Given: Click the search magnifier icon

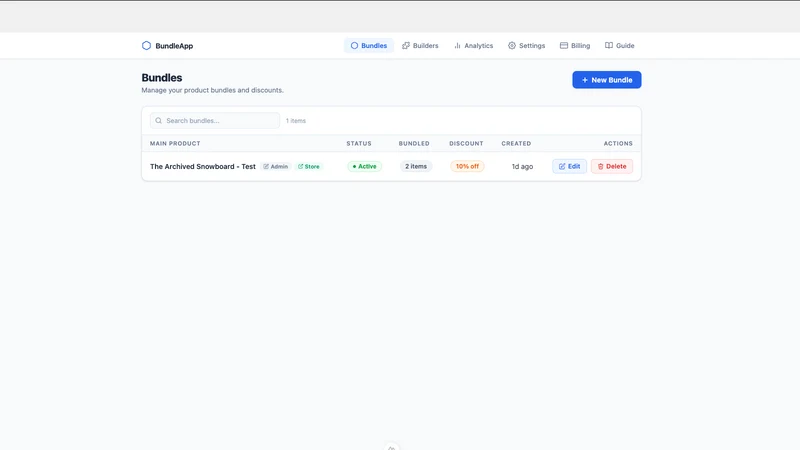Looking at the screenshot, I should [x=159, y=120].
